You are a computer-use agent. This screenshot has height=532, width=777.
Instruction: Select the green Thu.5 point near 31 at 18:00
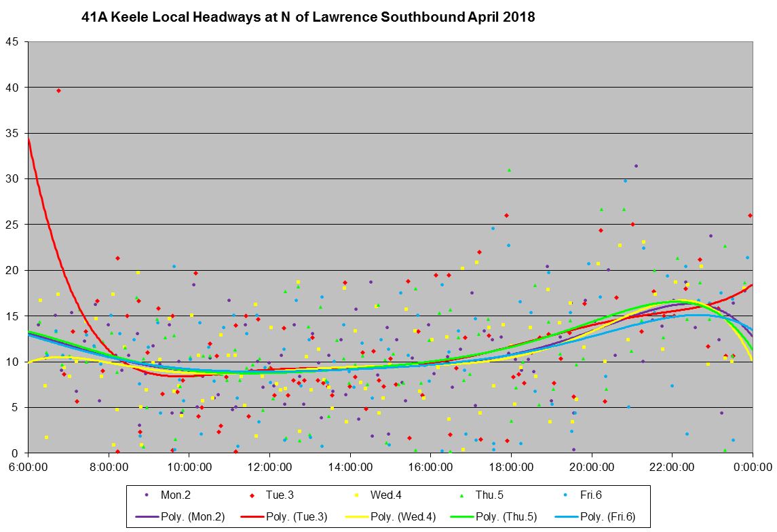click(x=509, y=170)
